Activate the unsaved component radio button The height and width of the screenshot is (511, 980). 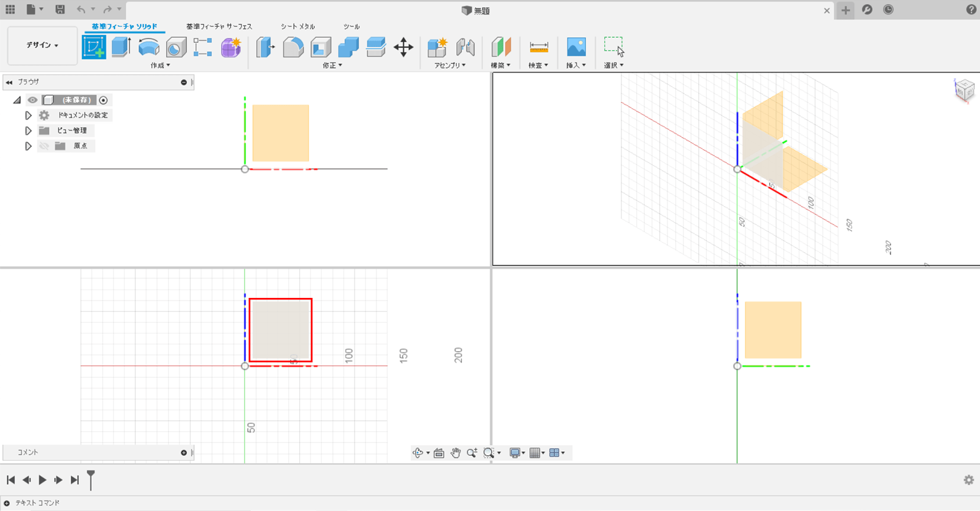pyautogui.click(x=103, y=100)
